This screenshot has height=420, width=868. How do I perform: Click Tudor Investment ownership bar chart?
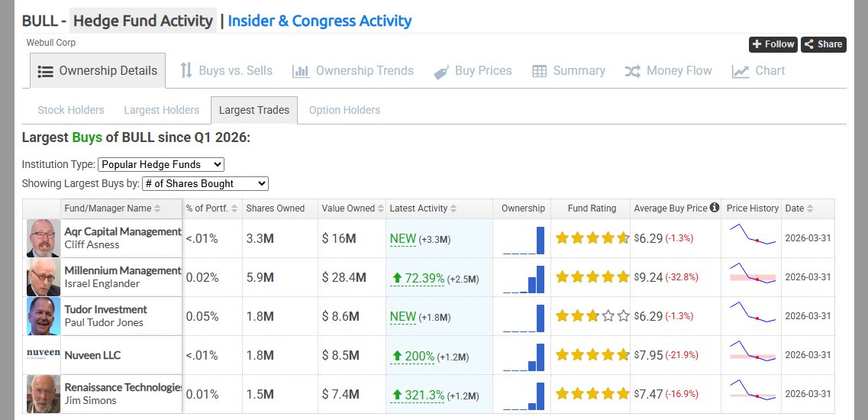(x=524, y=318)
